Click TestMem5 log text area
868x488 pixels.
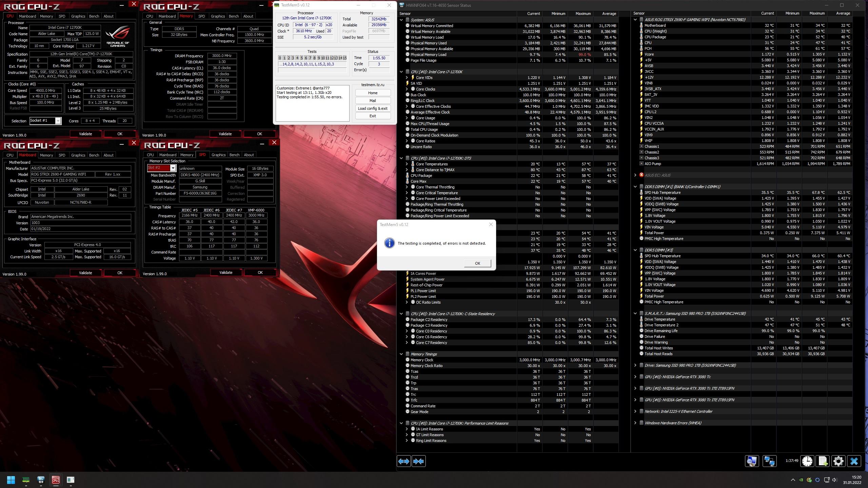pyautogui.click(x=312, y=103)
